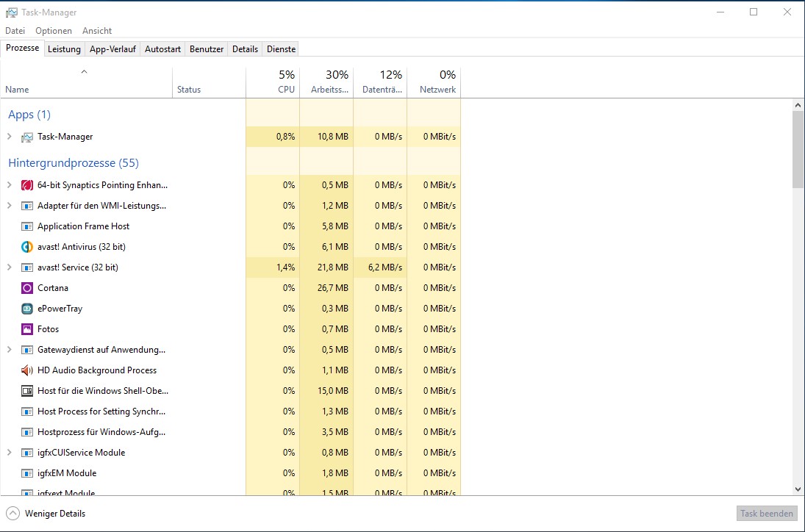Select the purple Cortana circle icon
805x532 pixels.
27,288
